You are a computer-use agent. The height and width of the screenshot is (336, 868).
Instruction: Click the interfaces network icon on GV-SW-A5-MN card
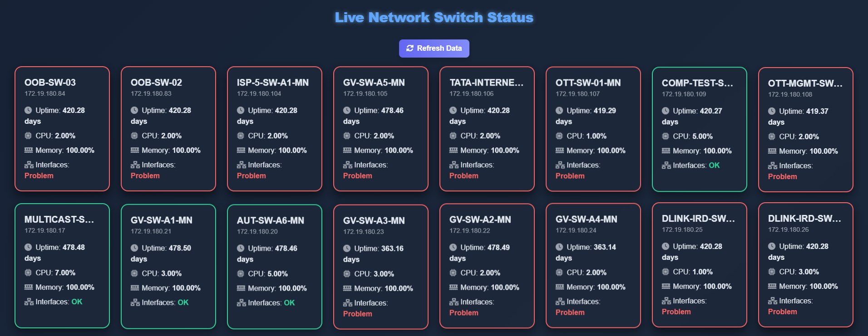(347, 165)
